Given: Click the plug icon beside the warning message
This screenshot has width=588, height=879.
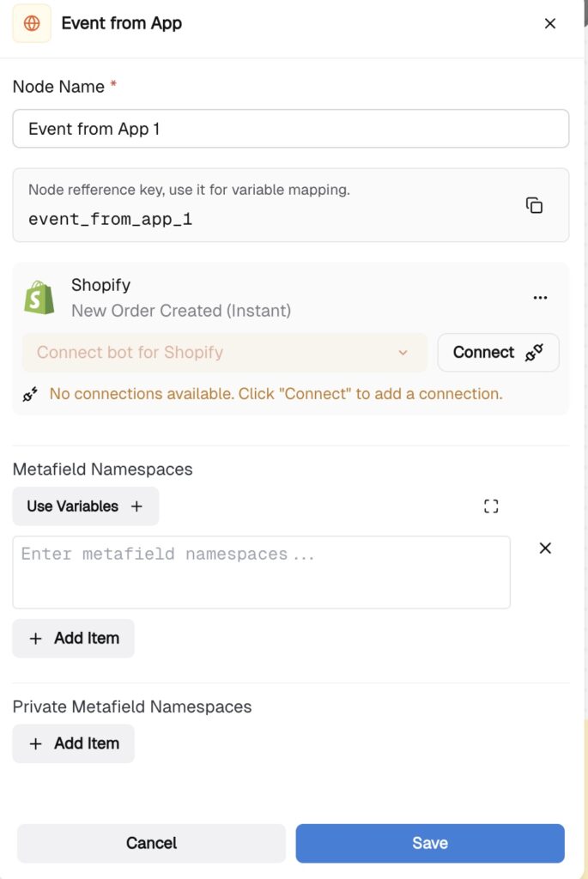Looking at the screenshot, I should [x=30, y=394].
